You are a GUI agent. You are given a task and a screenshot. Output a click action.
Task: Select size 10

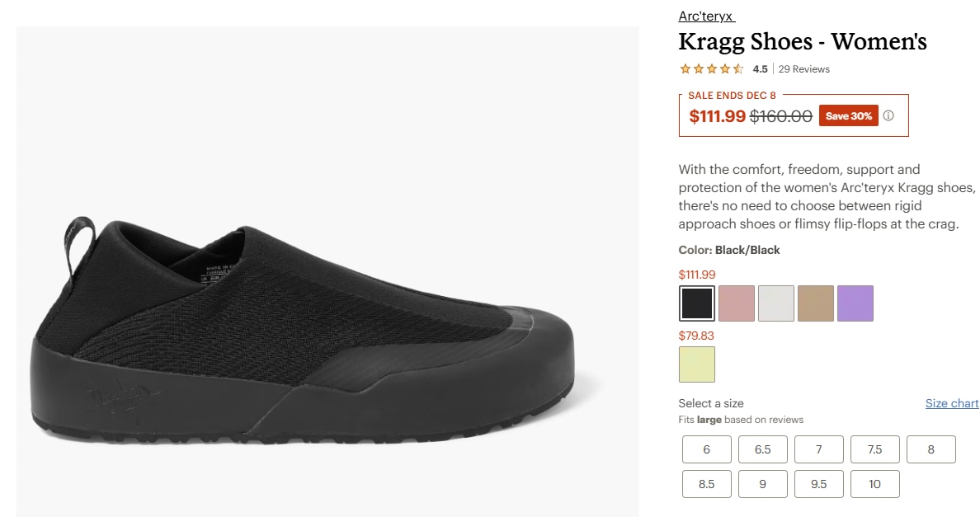tap(875, 484)
